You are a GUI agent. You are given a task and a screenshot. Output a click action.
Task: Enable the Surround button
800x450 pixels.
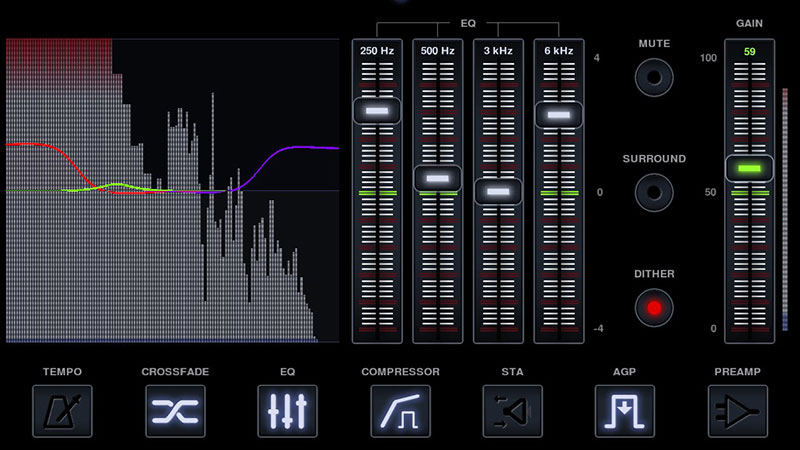(654, 192)
